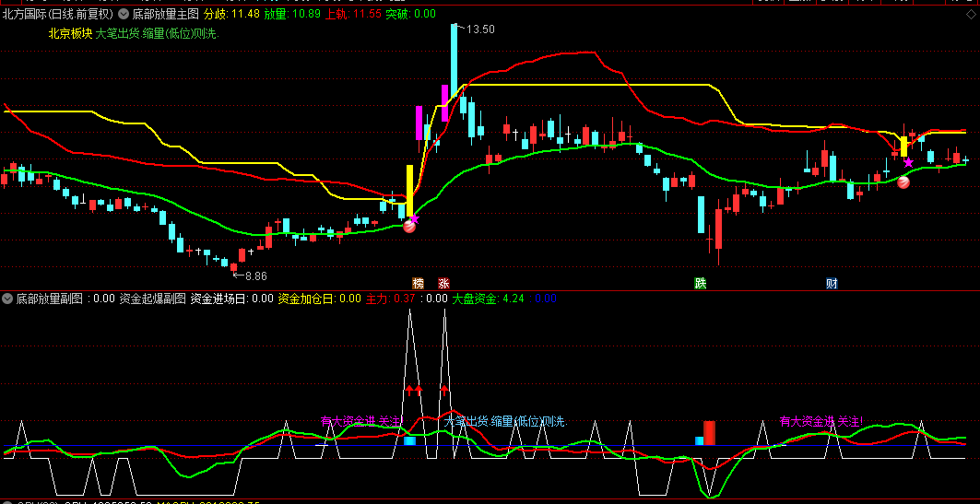Click the 资金进场日: 0.00 value
The width and height of the screenshot is (980, 504).
[232, 299]
